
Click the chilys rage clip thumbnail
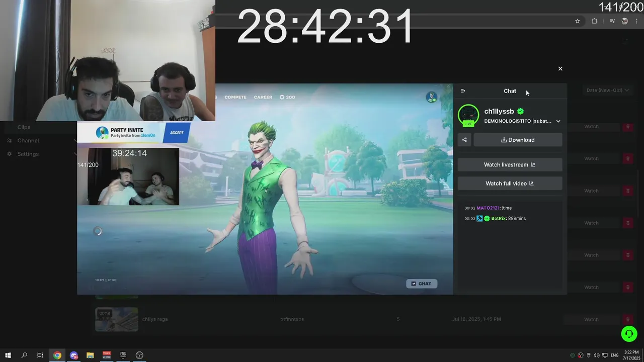click(117, 319)
